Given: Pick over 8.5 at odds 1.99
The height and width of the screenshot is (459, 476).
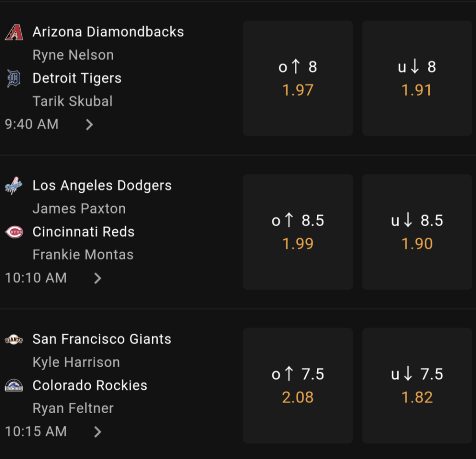Looking at the screenshot, I should click(298, 232).
